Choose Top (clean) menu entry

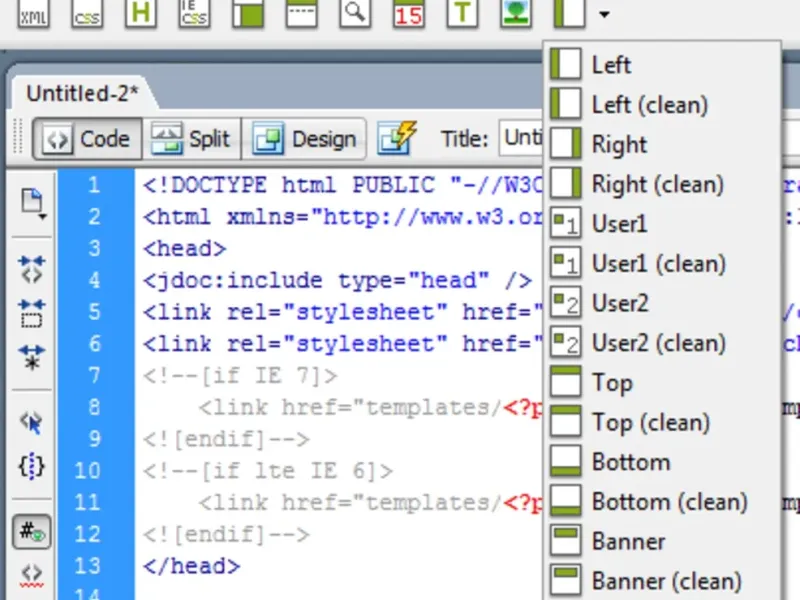pos(662,422)
